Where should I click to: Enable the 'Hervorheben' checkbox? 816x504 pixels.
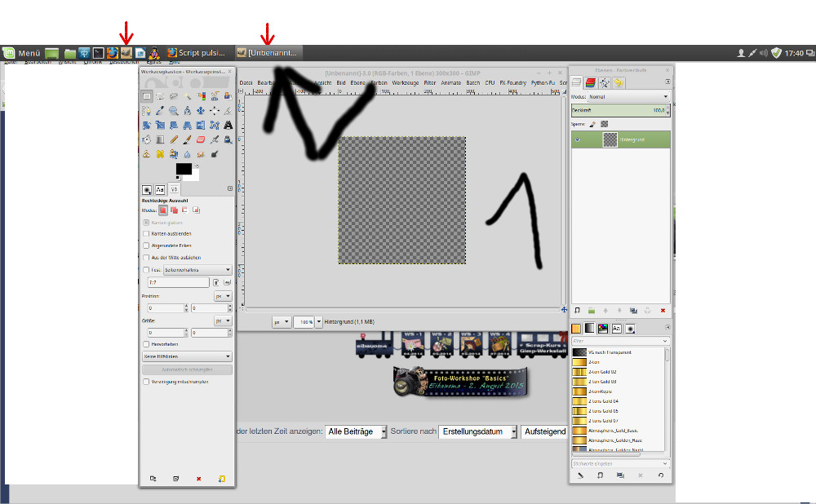pos(146,344)
